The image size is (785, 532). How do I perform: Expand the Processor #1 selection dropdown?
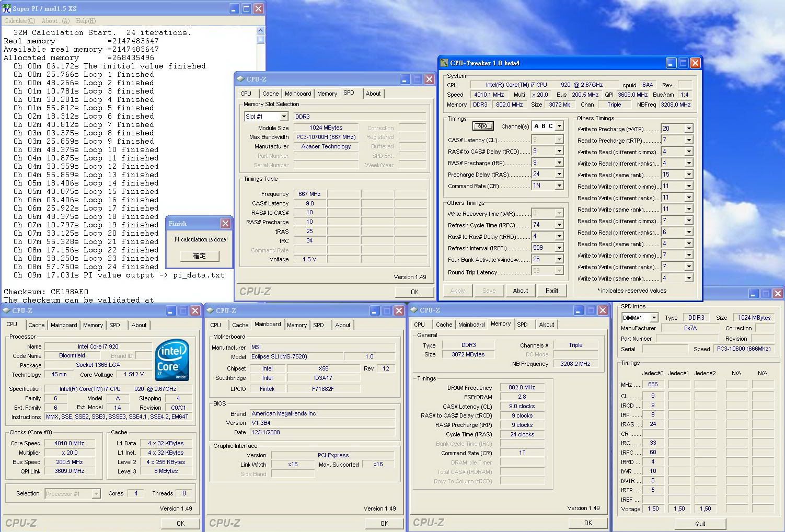[96, 493]
